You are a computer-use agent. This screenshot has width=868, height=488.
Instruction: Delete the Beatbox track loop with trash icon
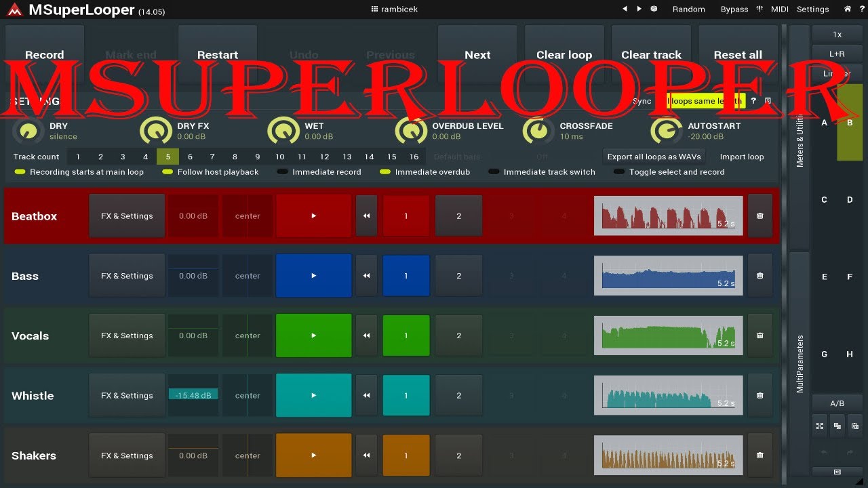pyautogui.click(x=759, y=216)
